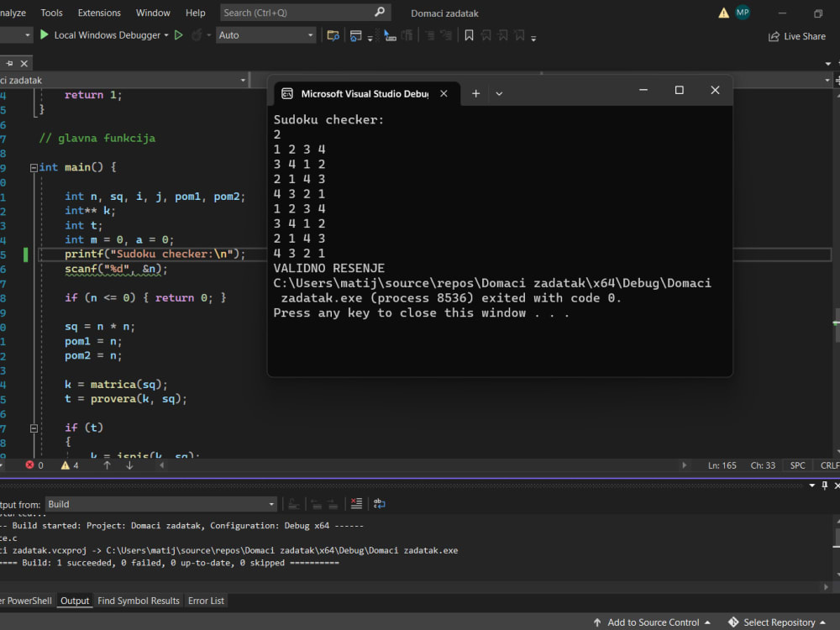
Task: Toggle the SPC indicator in status bar
Action: click(x=796, y=465)
